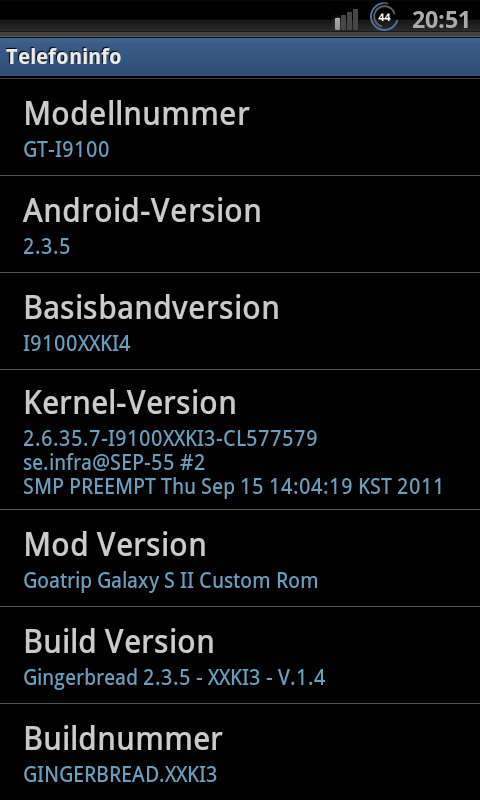Tap the I9100XXKI4 baseband value
This screenshot has height=800, width=480.
click(x=77, y=344)
